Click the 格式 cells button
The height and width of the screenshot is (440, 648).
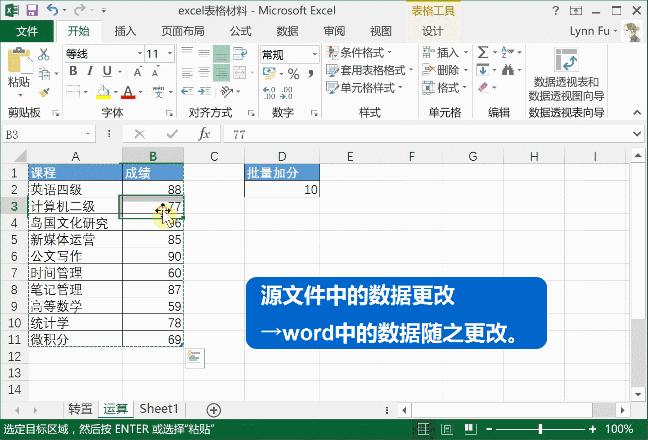pos(445,88)
